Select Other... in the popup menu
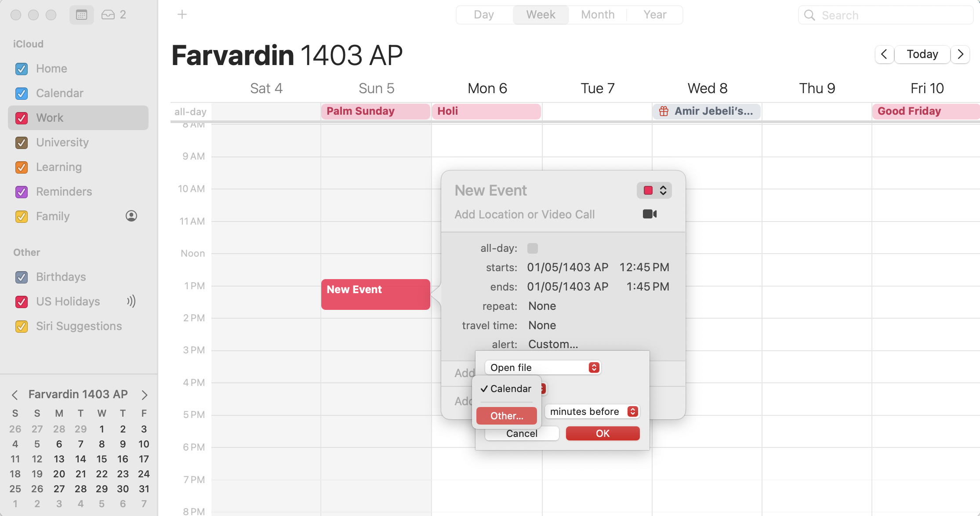 (x=507, y=416)
